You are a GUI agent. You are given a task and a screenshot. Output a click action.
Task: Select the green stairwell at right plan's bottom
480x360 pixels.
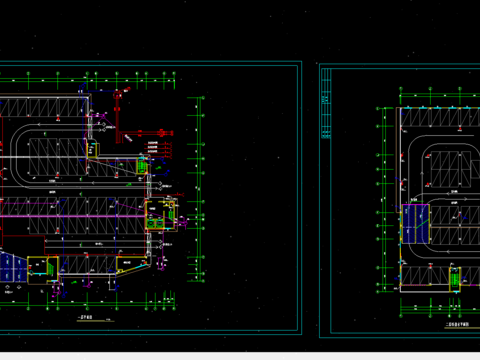pos(455,279)
